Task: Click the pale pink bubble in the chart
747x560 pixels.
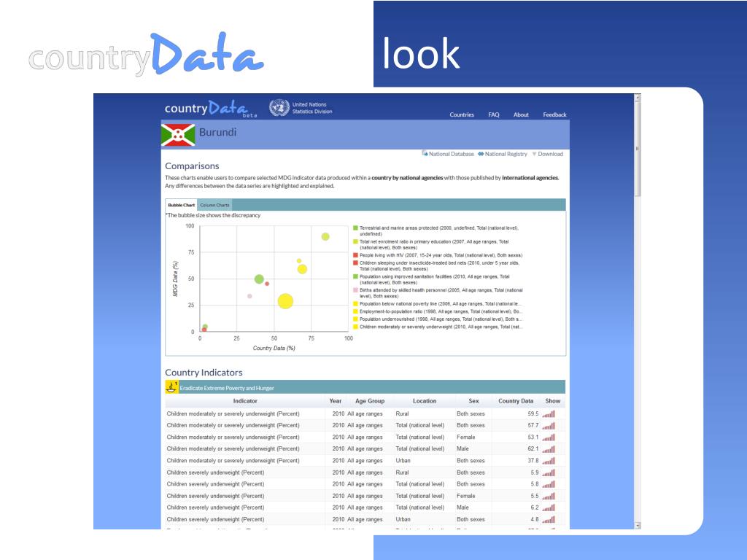Action: coord(249,296)
